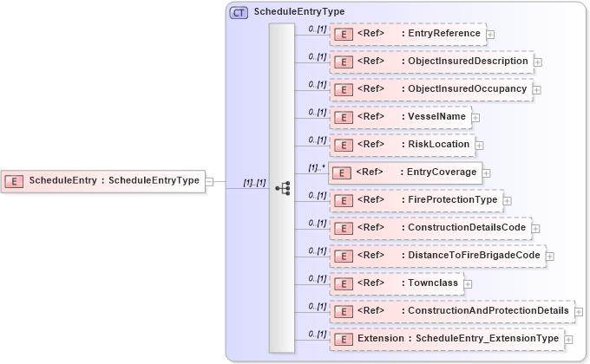Select the sequence compositor symbol
The image size is (590, 364).
(x=283, y=188)
